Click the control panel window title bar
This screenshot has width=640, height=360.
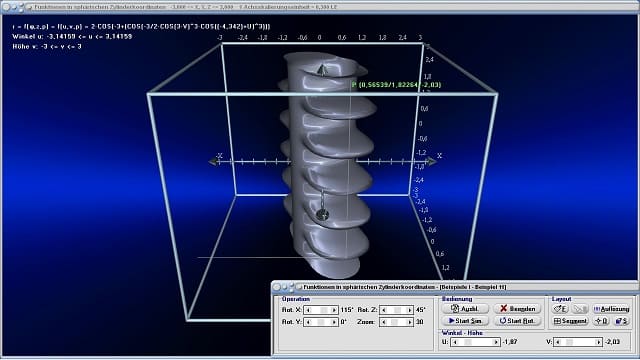455,287
